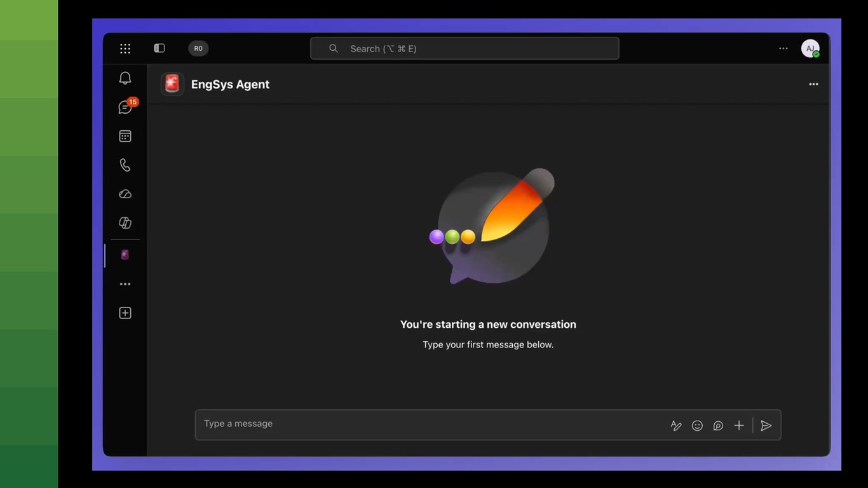Open the emoji picker
The width and height of the screenshot is (868, 488).
[x=697, y=426]
